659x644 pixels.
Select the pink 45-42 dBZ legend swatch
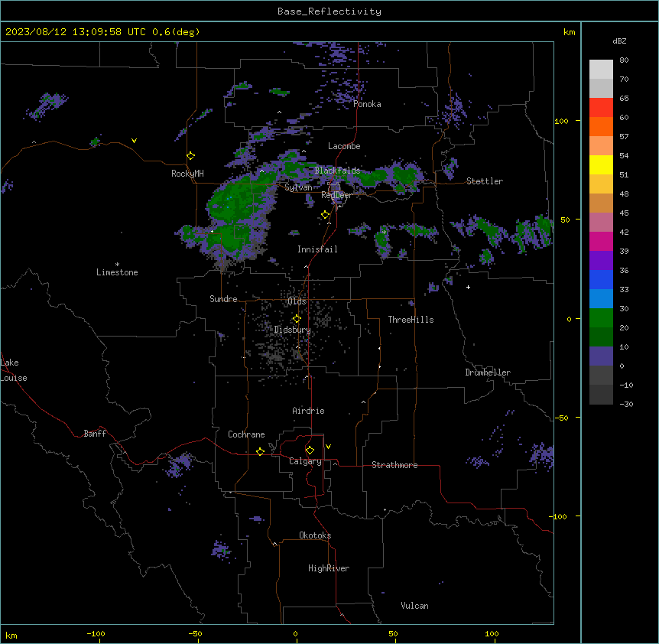pos(601,223)
